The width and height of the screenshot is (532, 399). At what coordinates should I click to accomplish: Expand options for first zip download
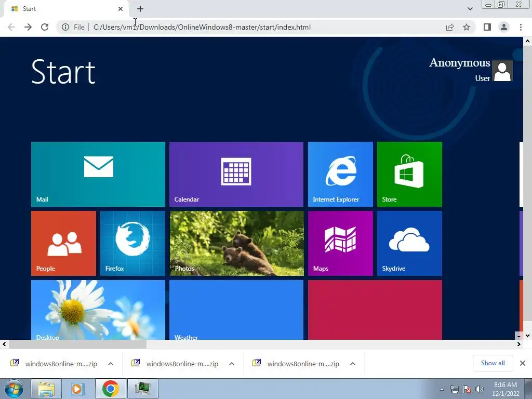(x=111, y=364)
